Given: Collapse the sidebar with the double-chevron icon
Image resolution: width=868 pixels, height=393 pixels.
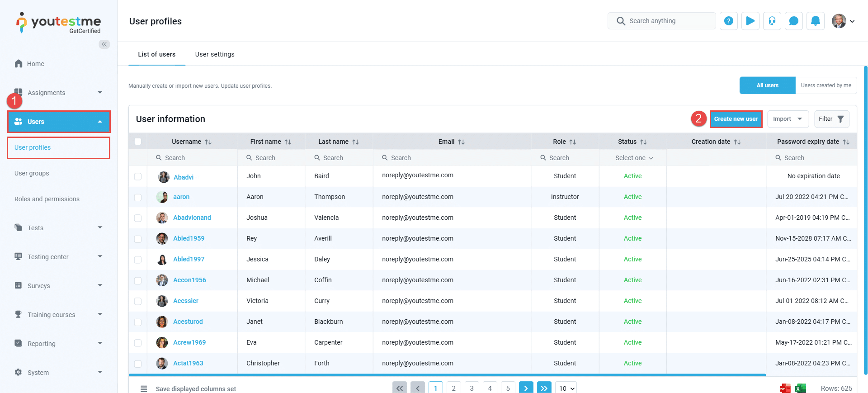Looking at the screenshot, I should pyautogui.click(x=104, y=44).
